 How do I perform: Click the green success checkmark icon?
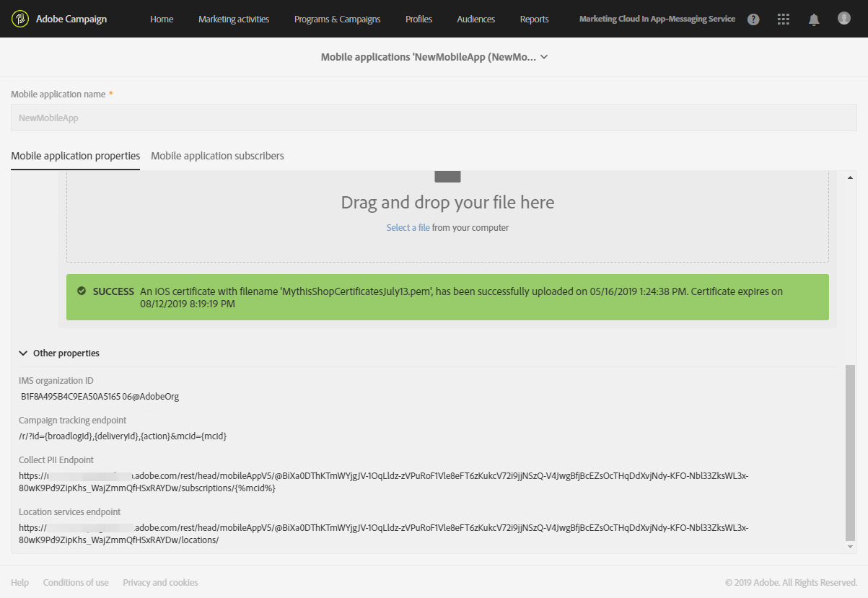[82, 291]
